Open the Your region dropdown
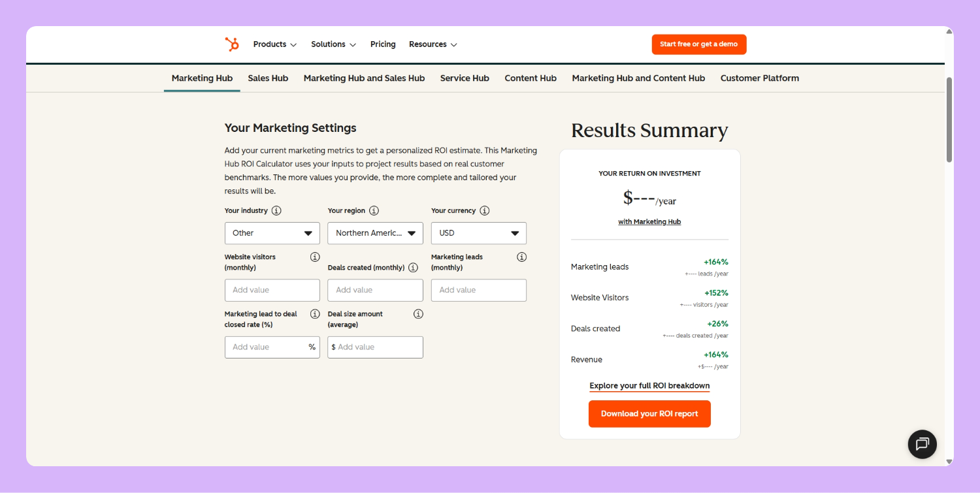Screen dimensions: 980x493 pyautogui.click(x=375, y=233)
